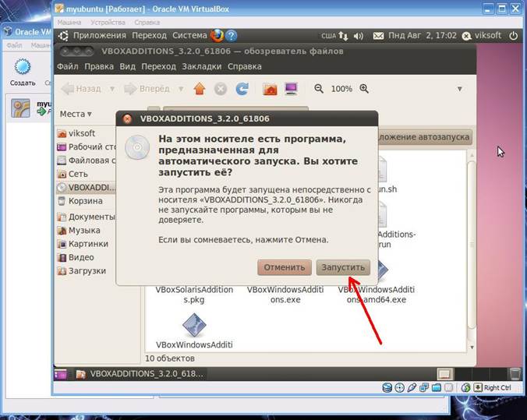
Task: Open the Файл menu in the file browser
Action: 68,66
